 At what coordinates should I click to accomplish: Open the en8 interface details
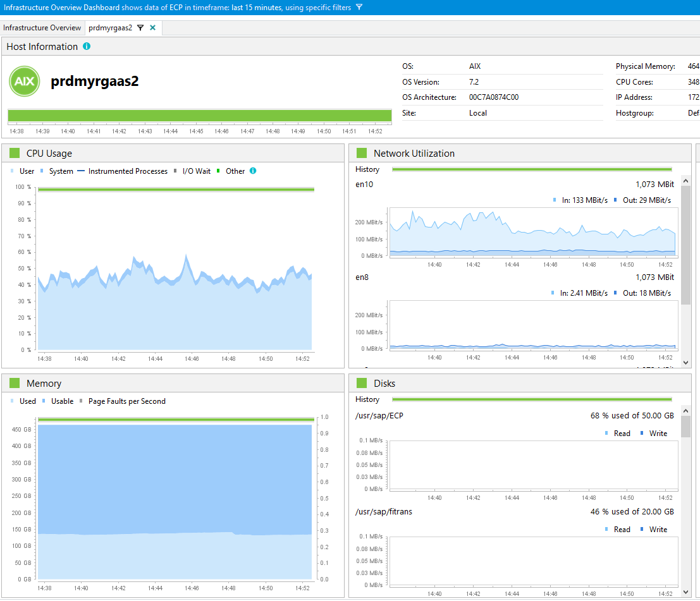coord(361,277)
